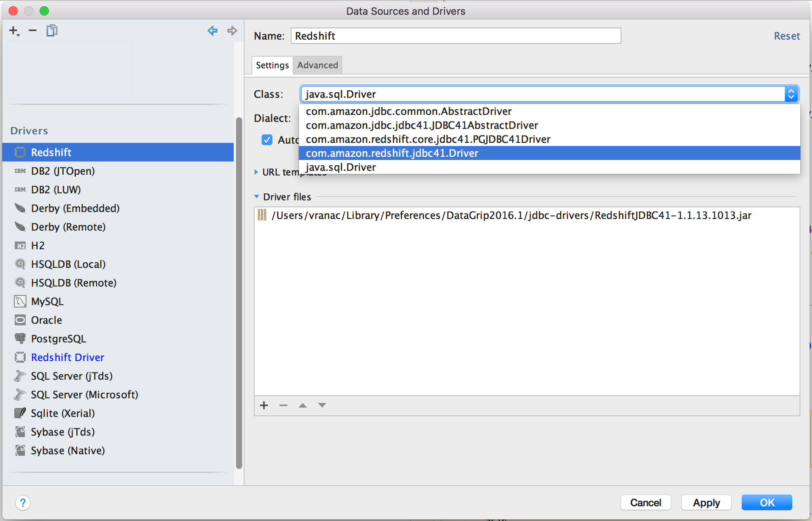Move driver file up with arrow
Viewport: 812px width, 521px height.
click(x=303, y=405)
